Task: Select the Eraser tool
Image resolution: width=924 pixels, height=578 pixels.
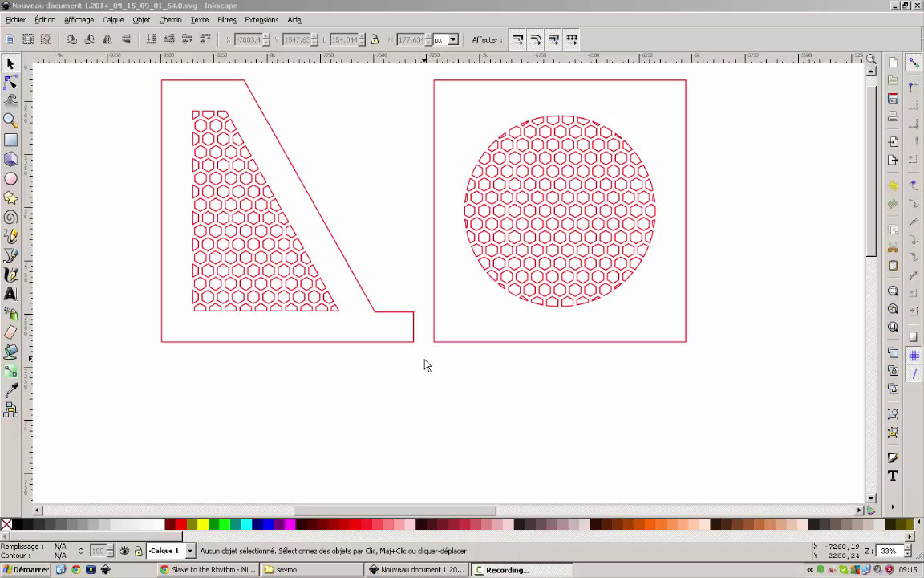Action: tap(10, 332)
